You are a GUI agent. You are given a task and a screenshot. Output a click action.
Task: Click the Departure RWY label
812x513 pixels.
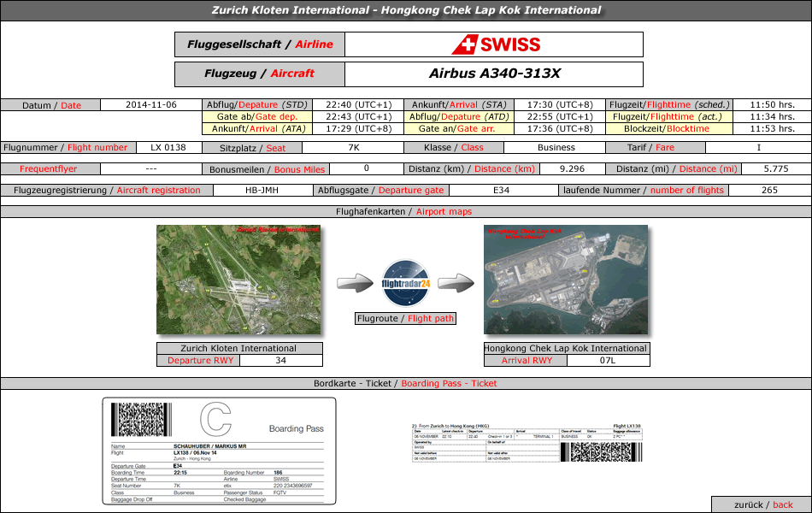[x=200, y=360]
